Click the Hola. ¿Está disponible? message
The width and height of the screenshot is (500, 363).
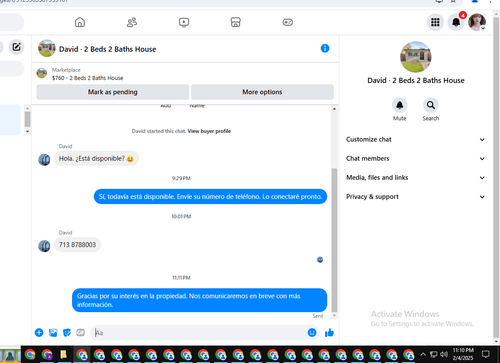[96, 159]
